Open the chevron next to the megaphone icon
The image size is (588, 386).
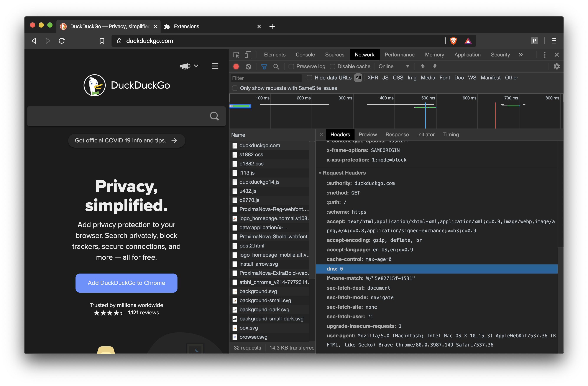[x=196, y=66]
